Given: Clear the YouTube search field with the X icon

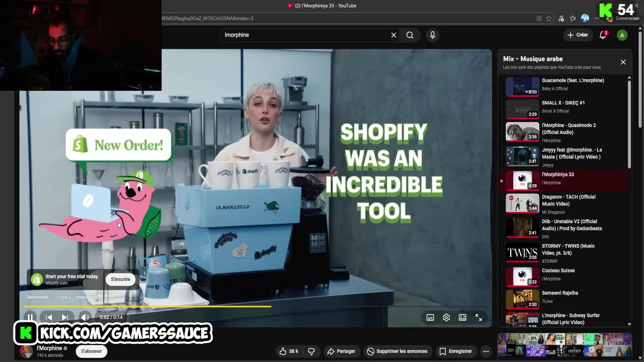Looking at the screenshot, I should point(393,35).
